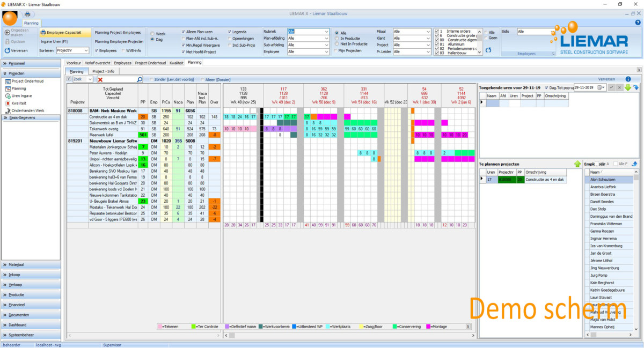Click the Verversen link above hours grid
Screen dimensions: 644x348
(x=606, y=79)
